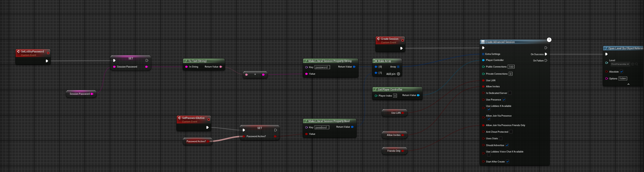644x172 pixels.
Task: Uncheck the Start After Create checkbox
Action: [507, 161]
